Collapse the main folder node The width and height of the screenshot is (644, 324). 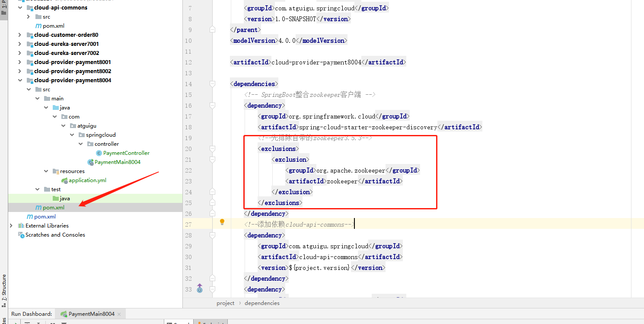[x=38, y=99]
